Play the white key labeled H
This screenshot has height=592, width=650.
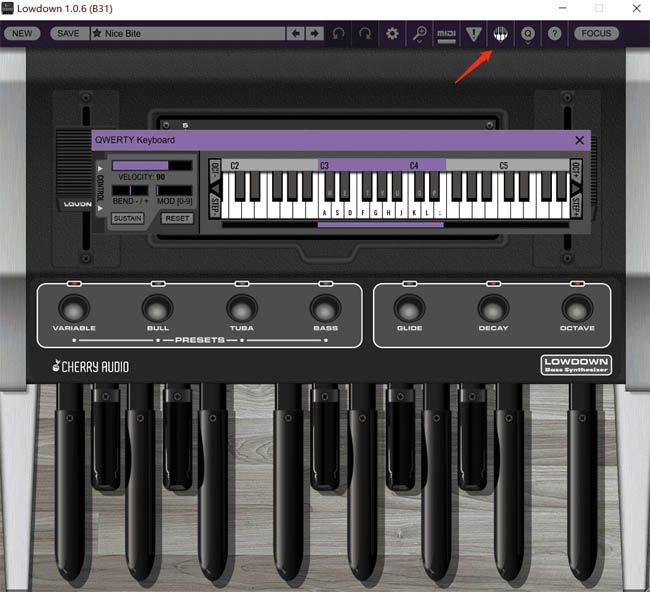pos(388,212)
